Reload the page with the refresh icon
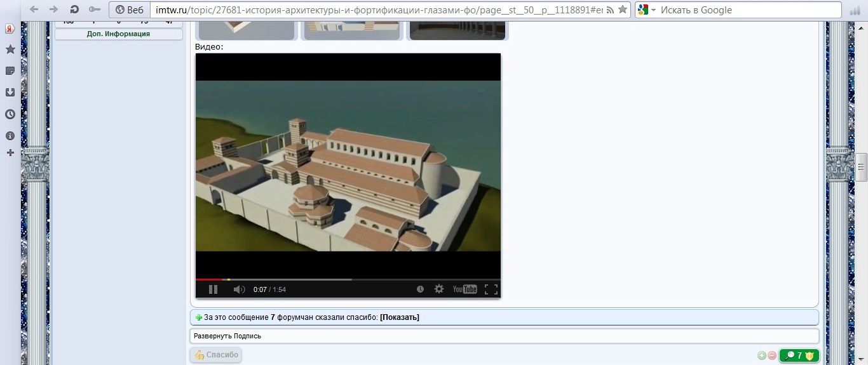The image size is (868, 365). [74, 10]
